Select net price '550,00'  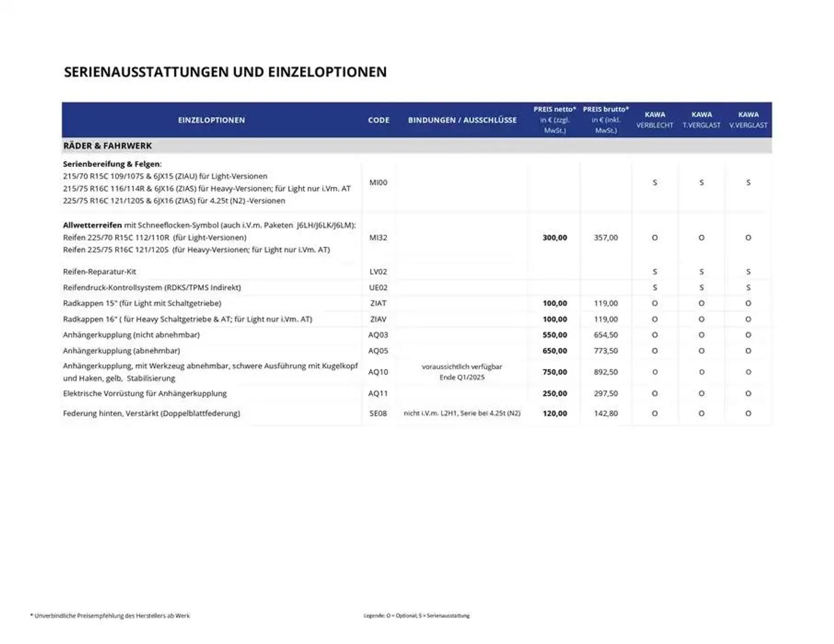[555, 335]
